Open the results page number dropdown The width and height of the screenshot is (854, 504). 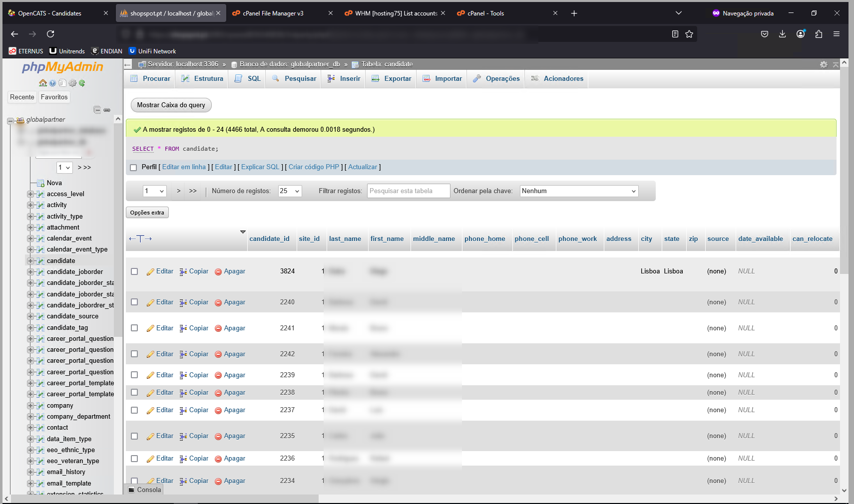155,191
